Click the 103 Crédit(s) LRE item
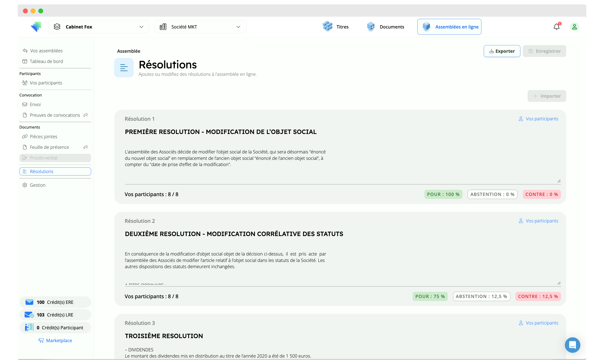The image size is (604, 364). 55,315
